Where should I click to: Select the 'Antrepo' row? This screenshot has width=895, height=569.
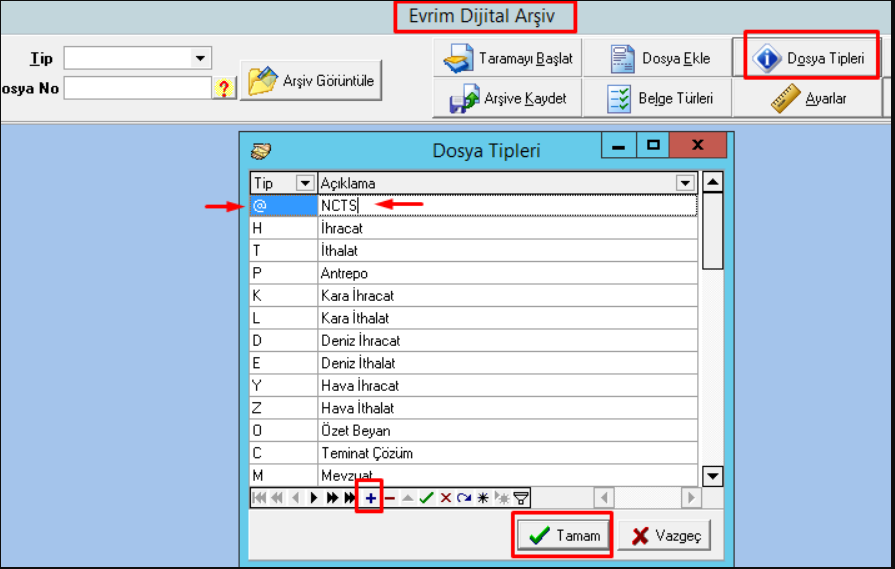[474, 273]
